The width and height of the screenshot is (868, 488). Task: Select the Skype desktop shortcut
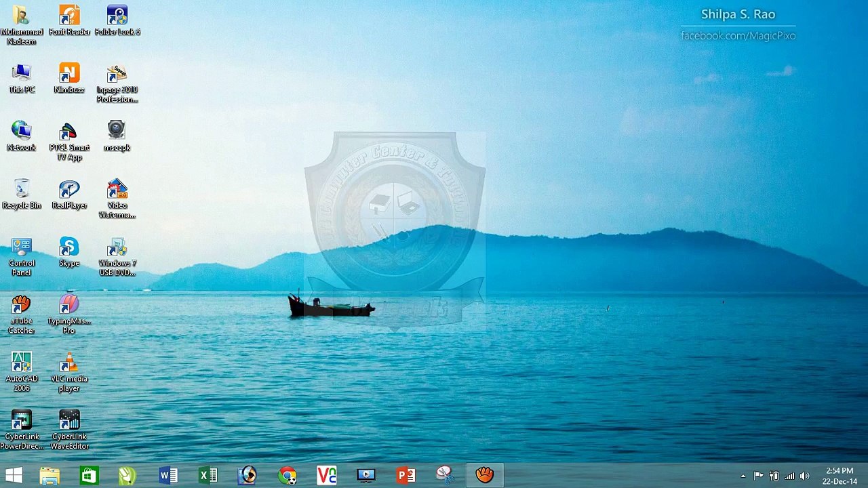69,252
